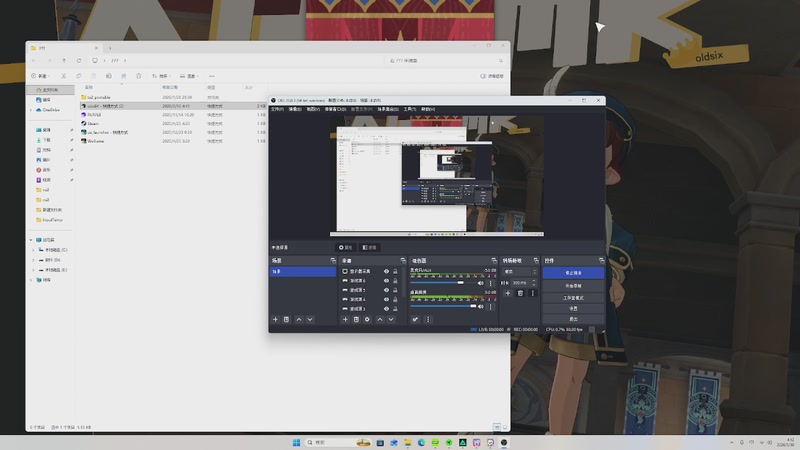This screenshot has height=450, width=800.
Task: Collapse 此电脑 (This PC) tree node
Action: click(31, 240)
